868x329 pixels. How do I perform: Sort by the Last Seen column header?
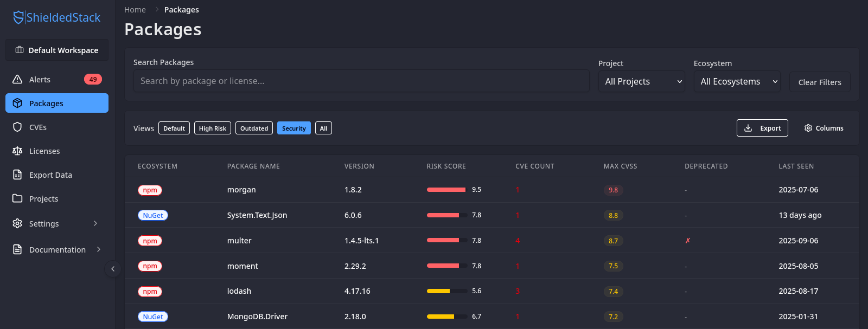click(796, 166)
